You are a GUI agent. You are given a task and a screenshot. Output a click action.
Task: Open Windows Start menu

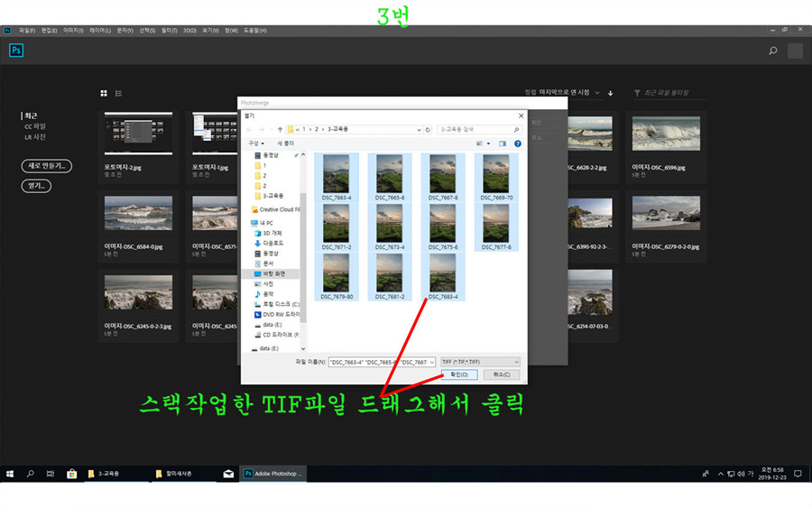[10, 474]
